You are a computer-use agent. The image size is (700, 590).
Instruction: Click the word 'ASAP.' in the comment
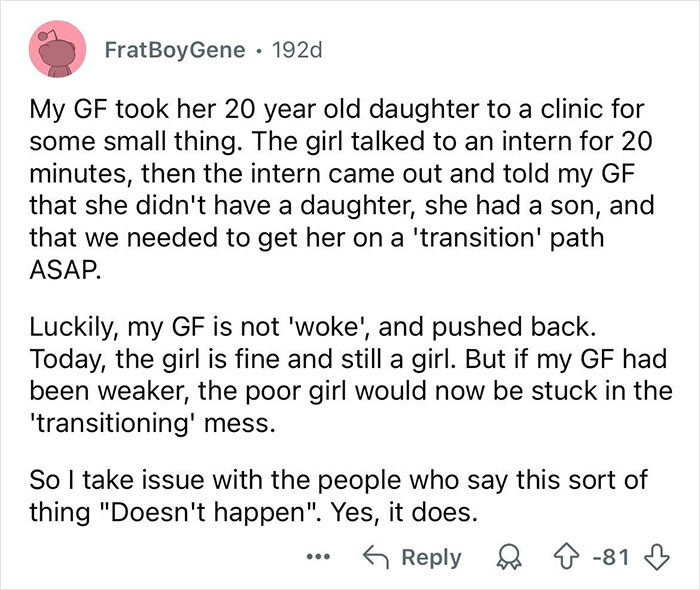63,269
